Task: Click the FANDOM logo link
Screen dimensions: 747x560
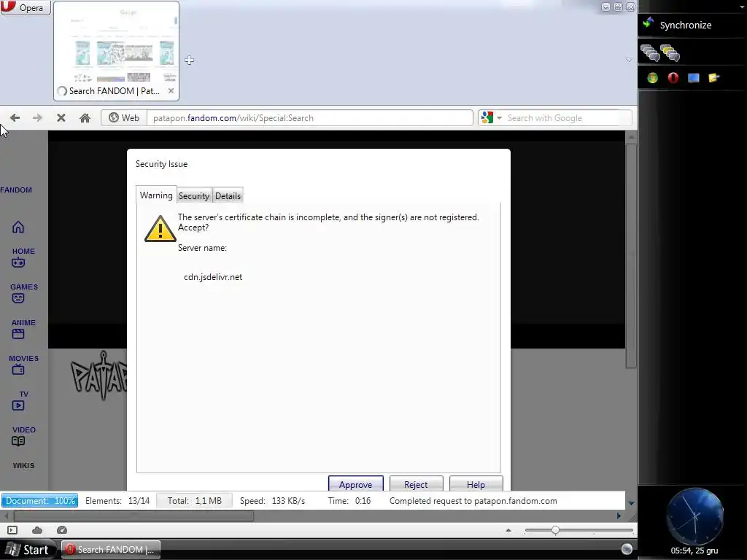Action: point(16,190)
